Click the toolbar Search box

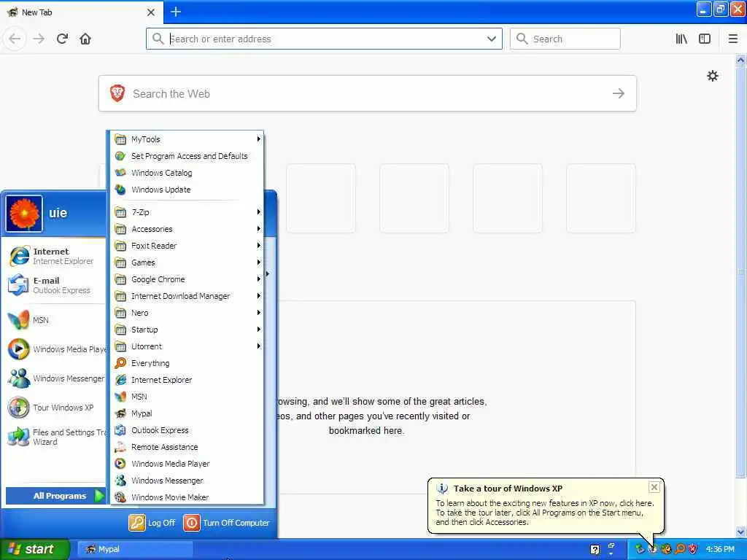pos(565,39)
